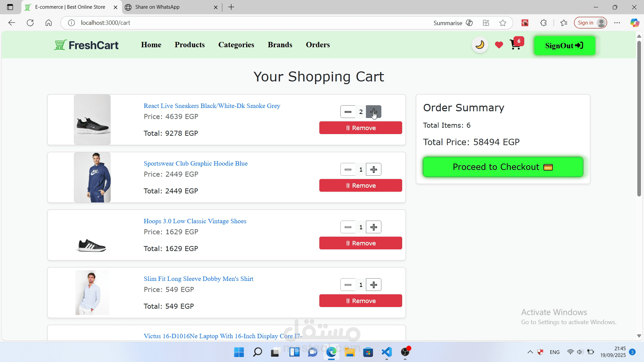Decrease quantity of Slim Fit Shirt
This screenshot has width=644, height=362.
point(348,285)
